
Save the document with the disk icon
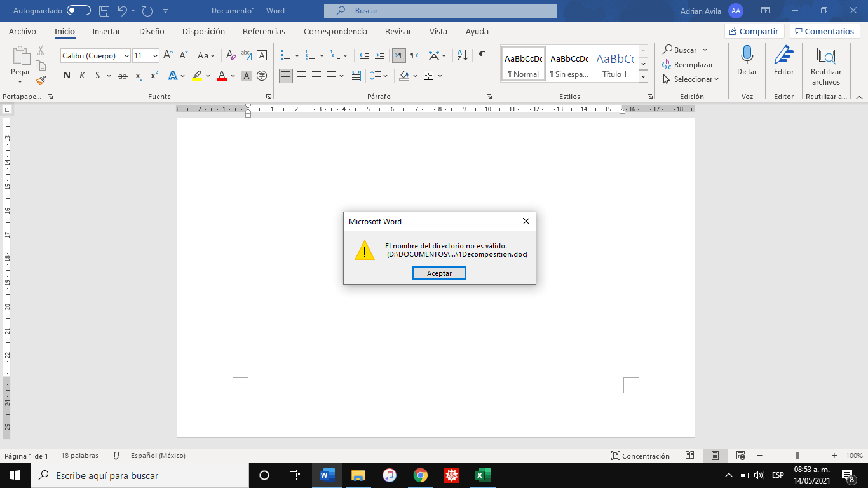(x=105, y=11)
